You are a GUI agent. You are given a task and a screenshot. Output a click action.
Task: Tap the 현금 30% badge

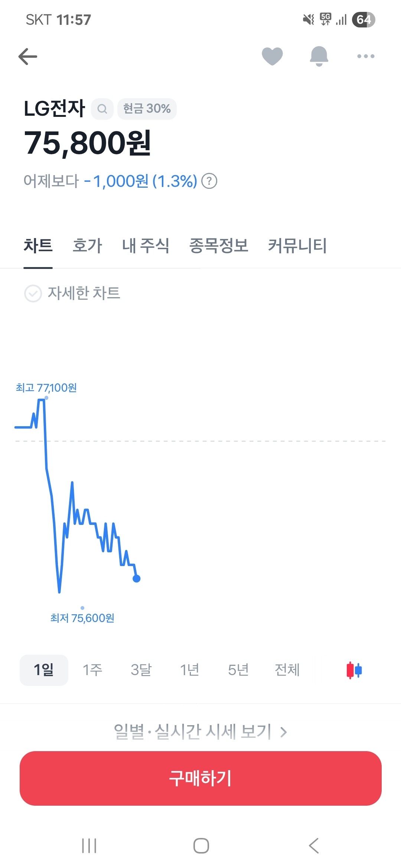coord(147,109)
